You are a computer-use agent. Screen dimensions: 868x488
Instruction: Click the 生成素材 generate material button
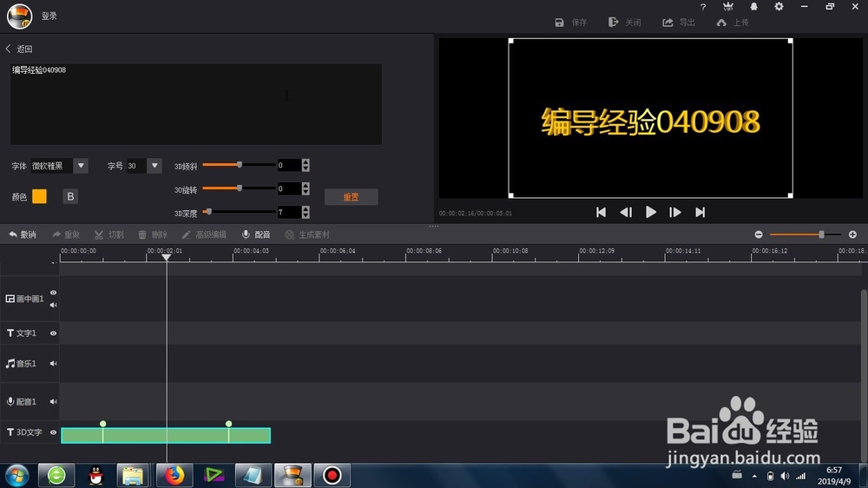(x=307, y=234)
